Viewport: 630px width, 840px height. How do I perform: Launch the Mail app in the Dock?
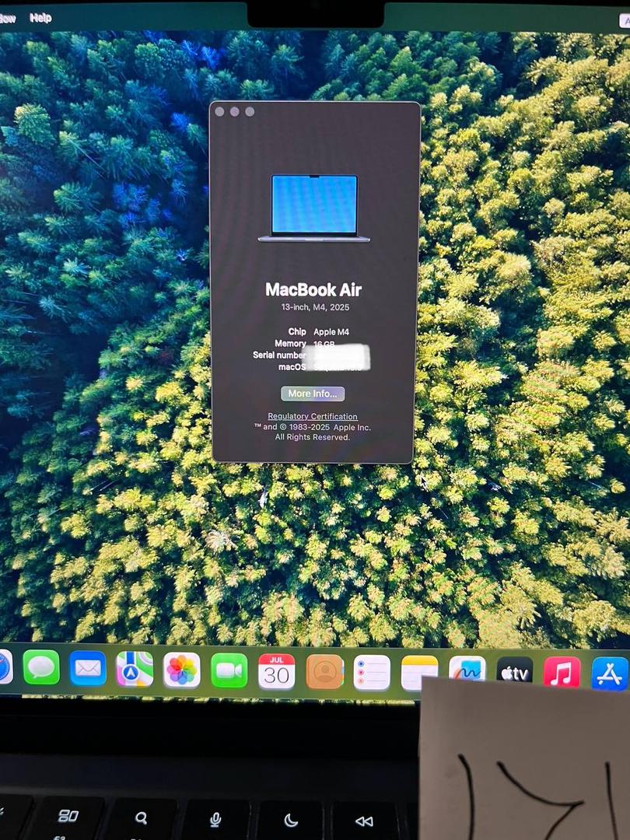click(88, 668)
